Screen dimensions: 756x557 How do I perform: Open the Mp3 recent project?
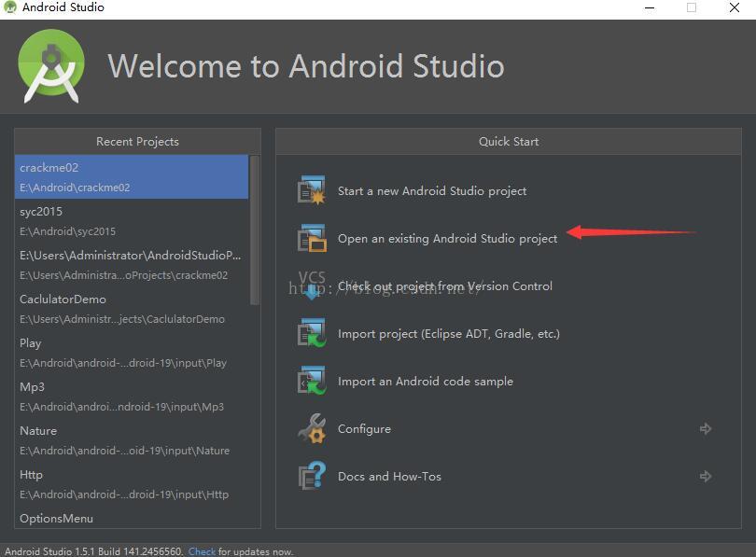(132, 397)
